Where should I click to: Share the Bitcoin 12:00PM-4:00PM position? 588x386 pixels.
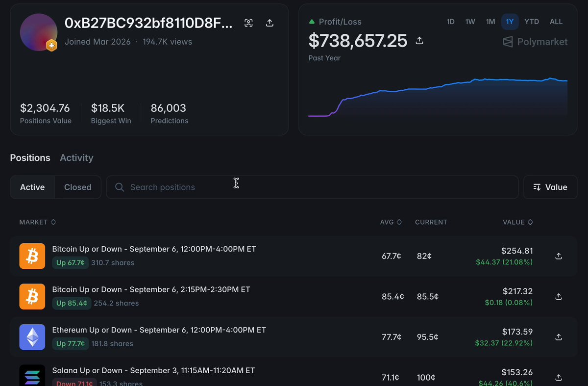point(559,256)
